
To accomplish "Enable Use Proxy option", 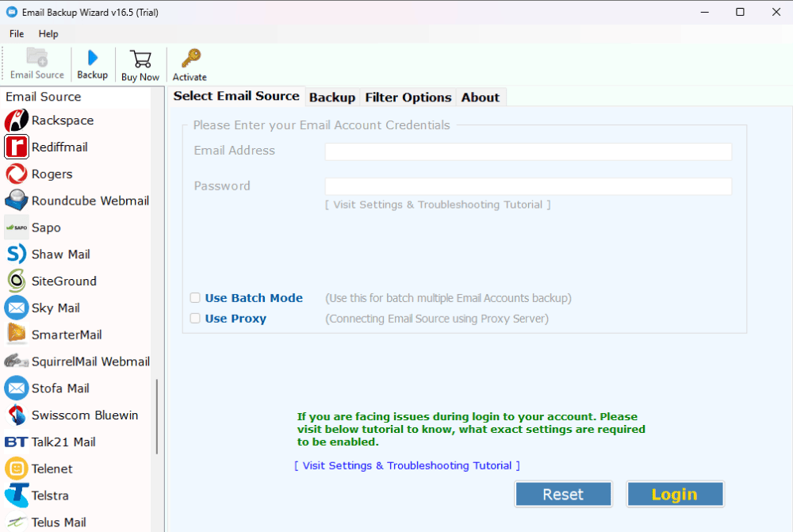I will click(195, 318).
